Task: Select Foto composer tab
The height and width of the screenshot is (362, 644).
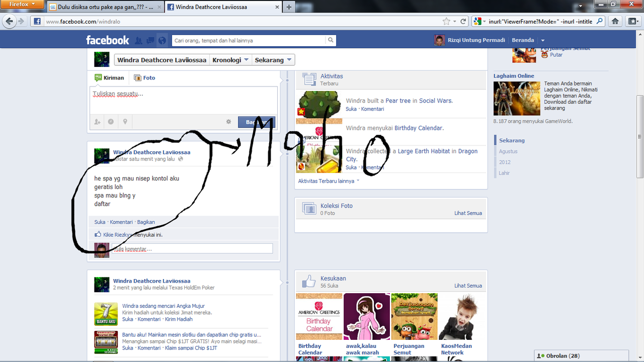Action: (x=144, y=78)
